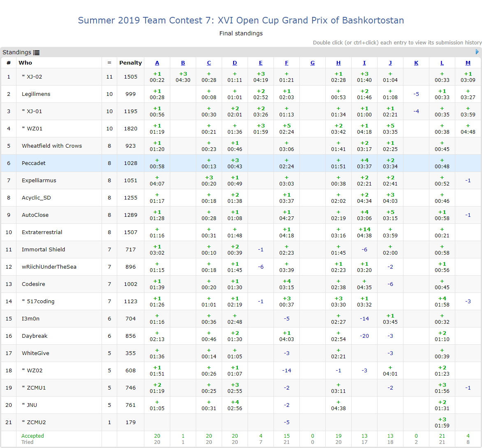This screenshot has width=482, height=448.
Task: Click Extraterrestrial's +14 entry for problem I
Action: pyautogui.click(x=364, y=232)
